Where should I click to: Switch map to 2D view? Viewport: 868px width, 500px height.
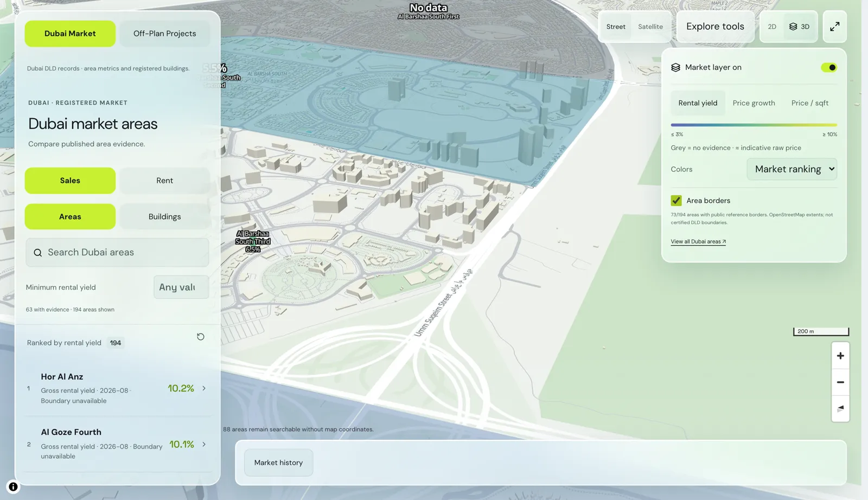point(772,27)
